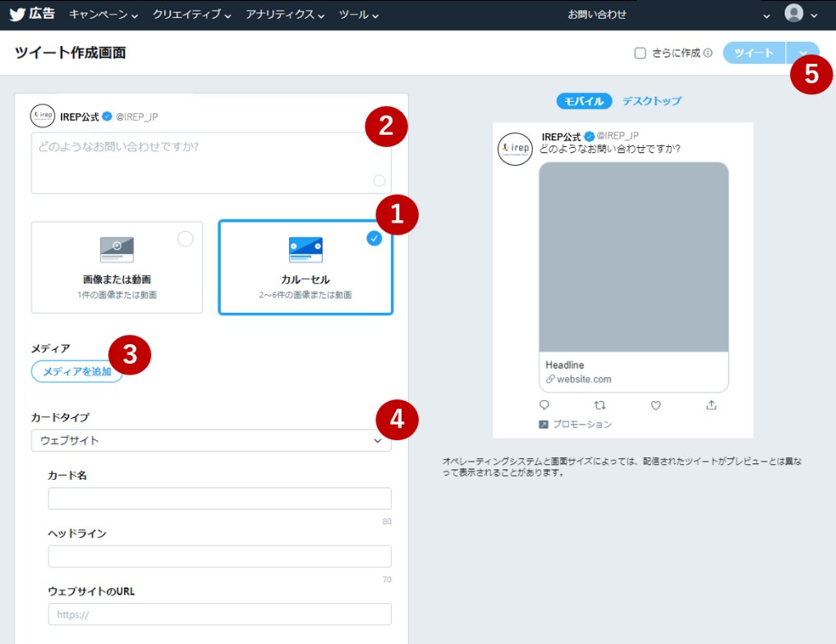Click the info icon beside さらに作成
This screenshot has height=644, width=836.
(708, 53)
